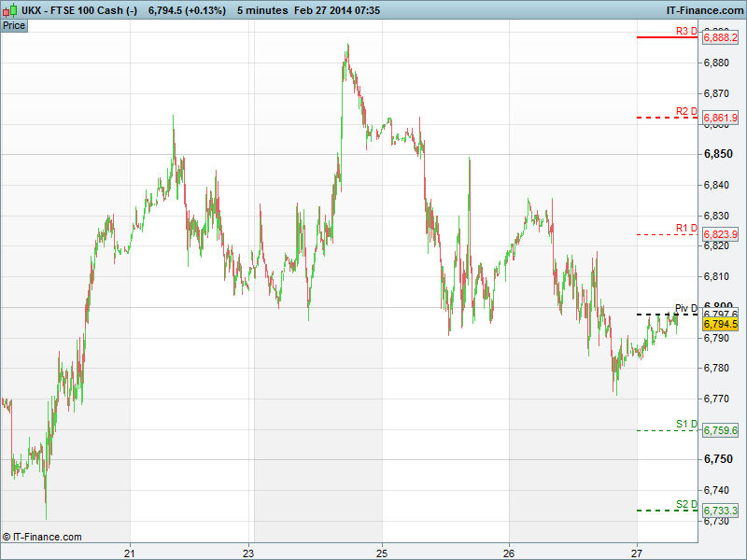
Task: Click date 21 on the time axis
Action: [x=130, y=551]
